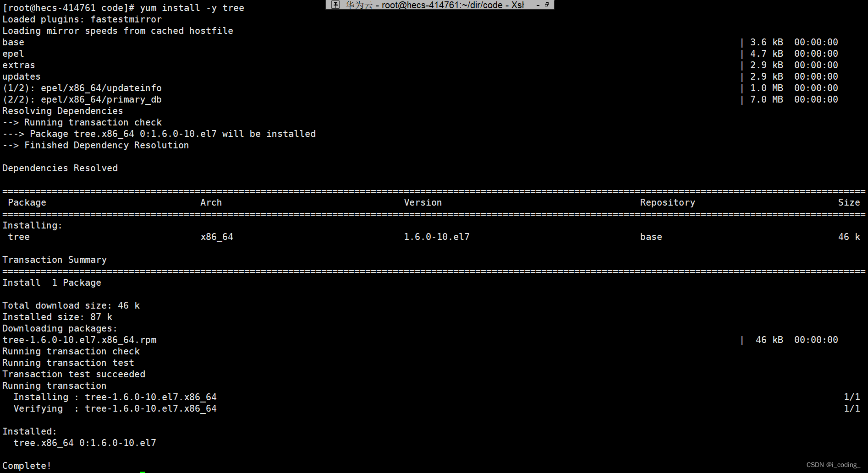Click the 'Package' column header
This screenshot has height=473, width=868.
27,202
